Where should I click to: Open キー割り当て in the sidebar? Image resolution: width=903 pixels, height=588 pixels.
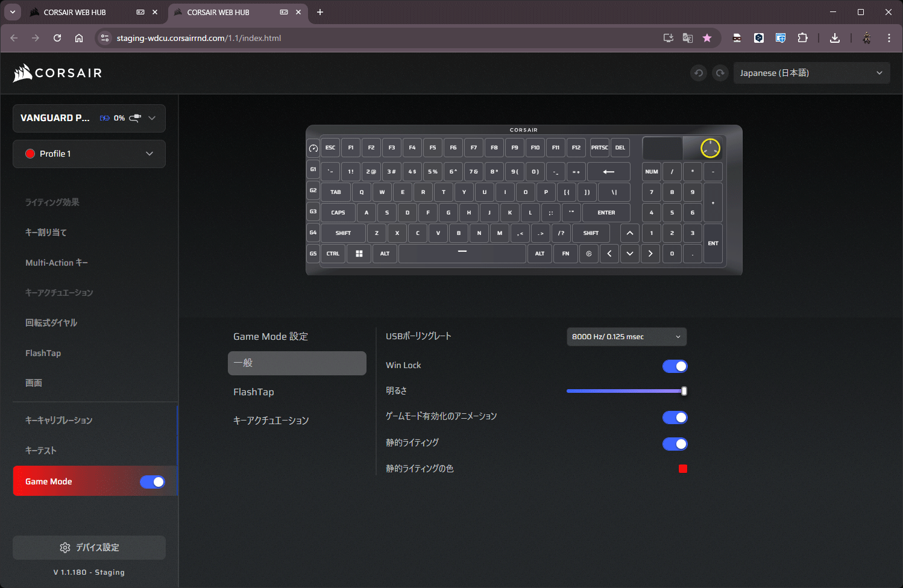tap(46, 233)
